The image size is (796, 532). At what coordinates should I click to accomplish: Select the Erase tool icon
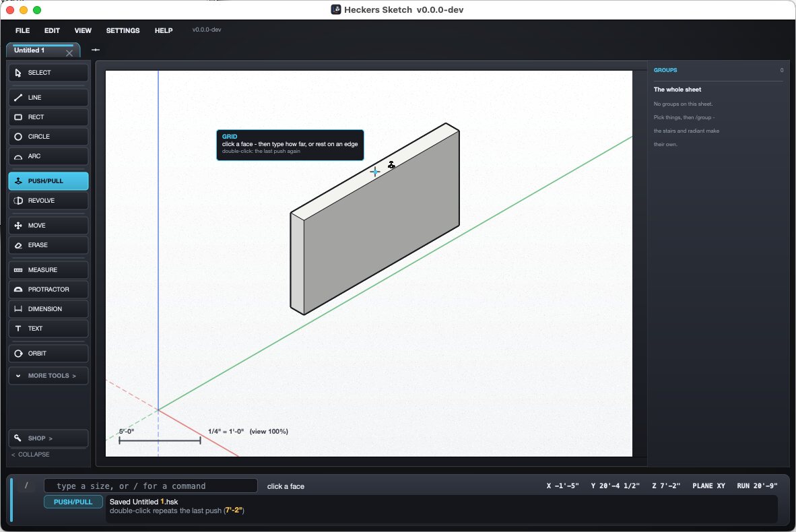(18, 245)
